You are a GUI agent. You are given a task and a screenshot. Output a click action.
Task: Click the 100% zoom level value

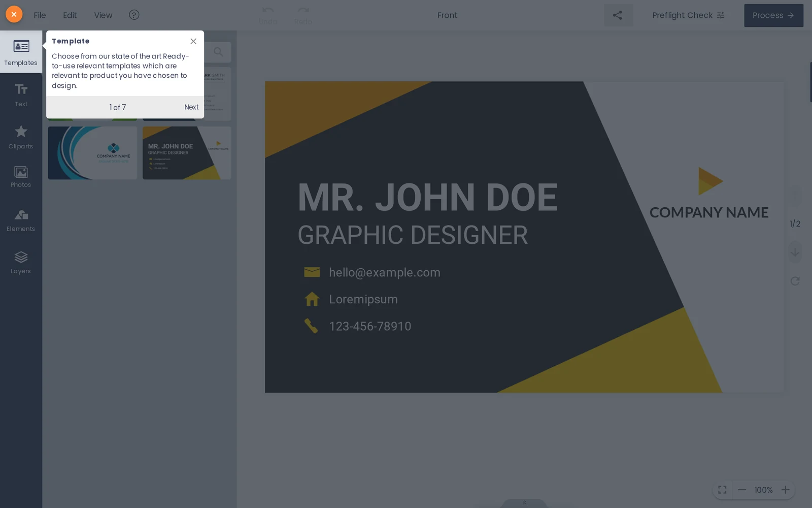pos(763,490)
